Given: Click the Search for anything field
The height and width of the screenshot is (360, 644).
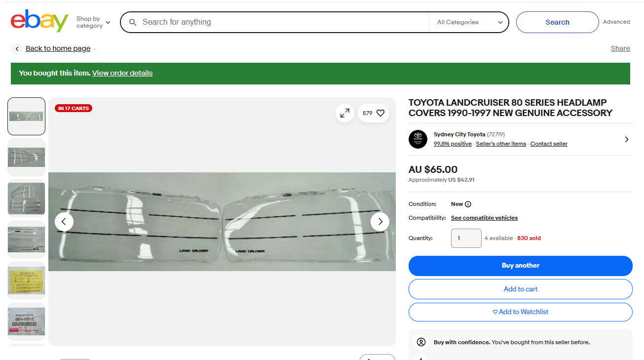Looking at the screenshot, I should pos(281,22).
